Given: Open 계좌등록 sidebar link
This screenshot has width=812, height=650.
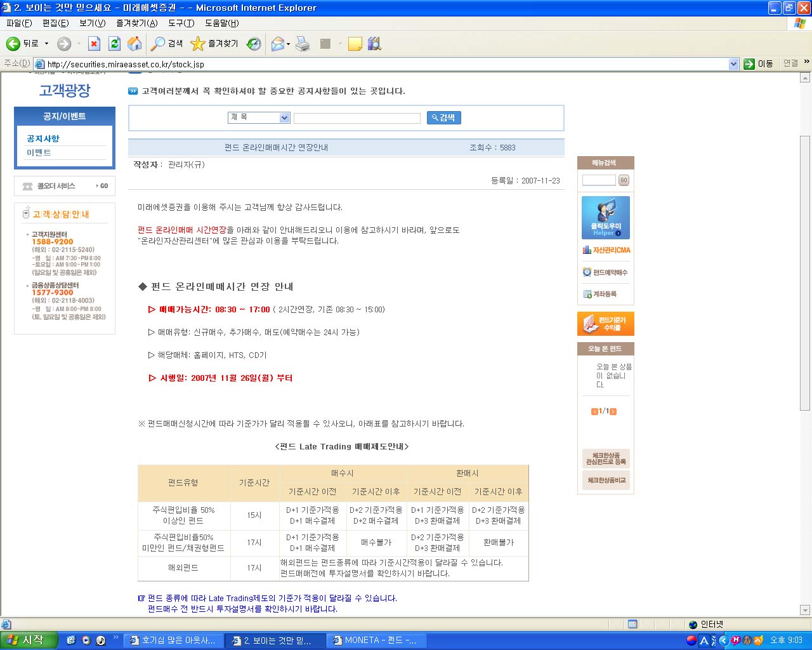Looking at the screenshot, I should tap(600, 294).
